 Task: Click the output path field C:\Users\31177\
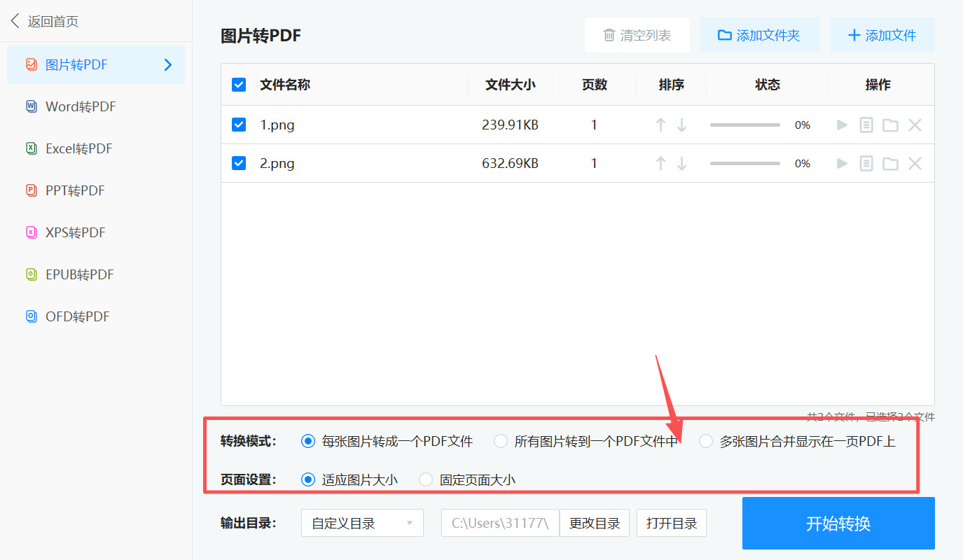pyautogui.click(x=500, y=523)
